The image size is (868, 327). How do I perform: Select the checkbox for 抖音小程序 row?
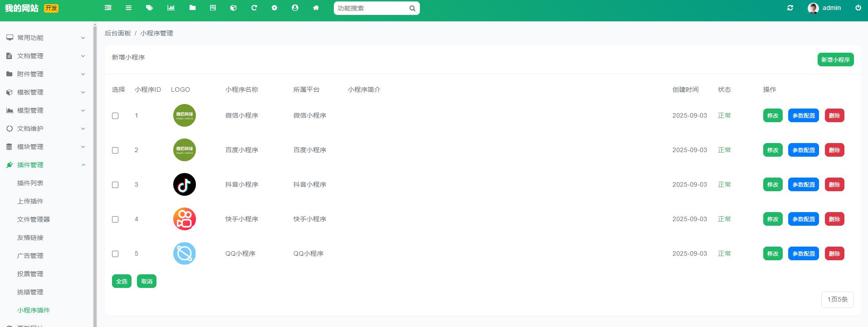(x=115, y=185)
